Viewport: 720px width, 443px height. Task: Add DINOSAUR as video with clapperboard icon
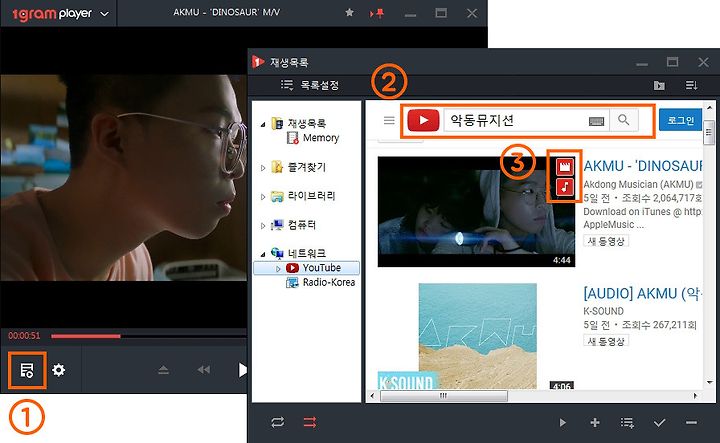pyautogui.click(x=565, y=166)
